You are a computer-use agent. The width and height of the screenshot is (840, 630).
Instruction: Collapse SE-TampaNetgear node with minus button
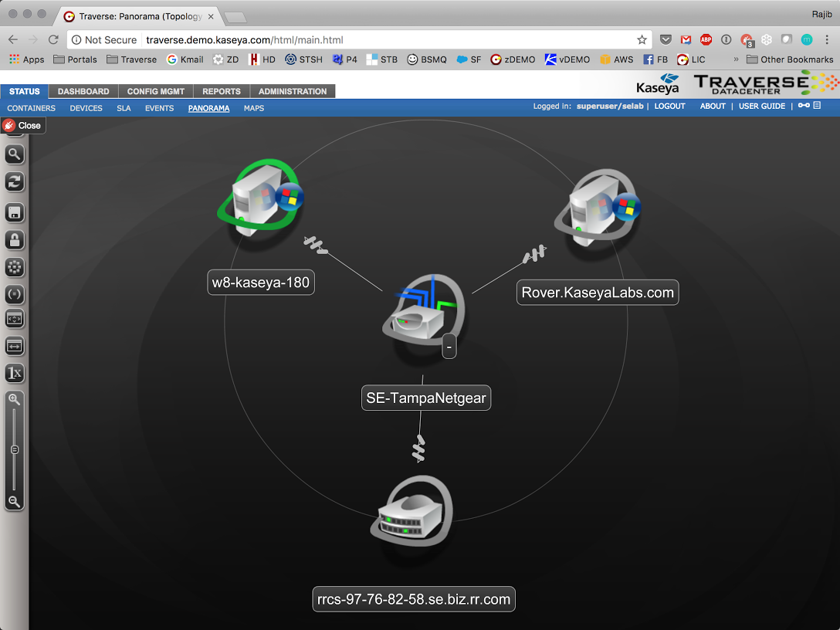click(449, 347)
